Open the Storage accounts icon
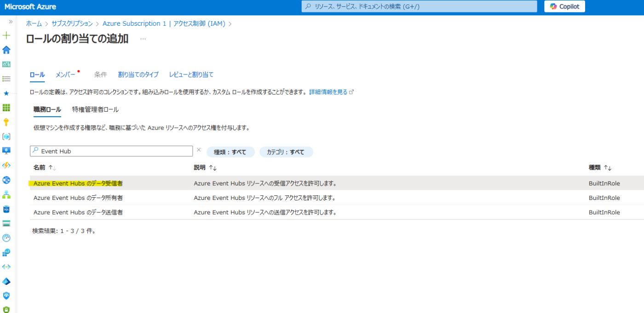The height and width of the screenshot is (313, 644). point(6,223)
